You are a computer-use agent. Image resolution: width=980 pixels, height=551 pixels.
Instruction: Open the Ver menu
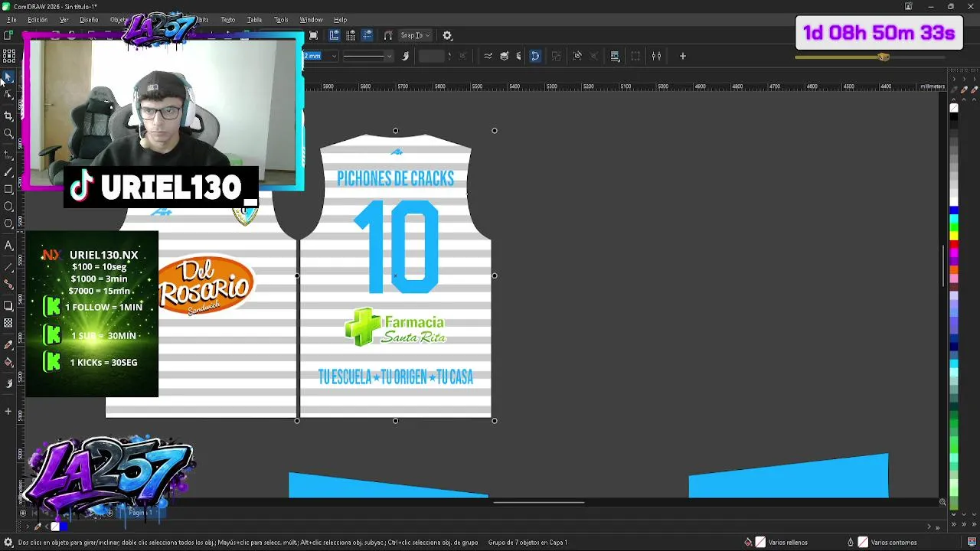(64, 20)
